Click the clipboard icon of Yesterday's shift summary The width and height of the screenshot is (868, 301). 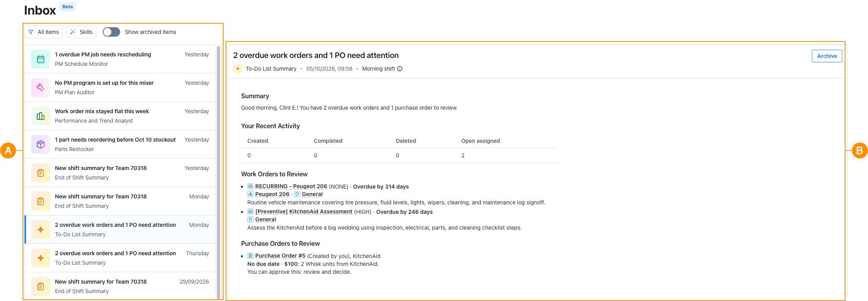coord(41,173)
